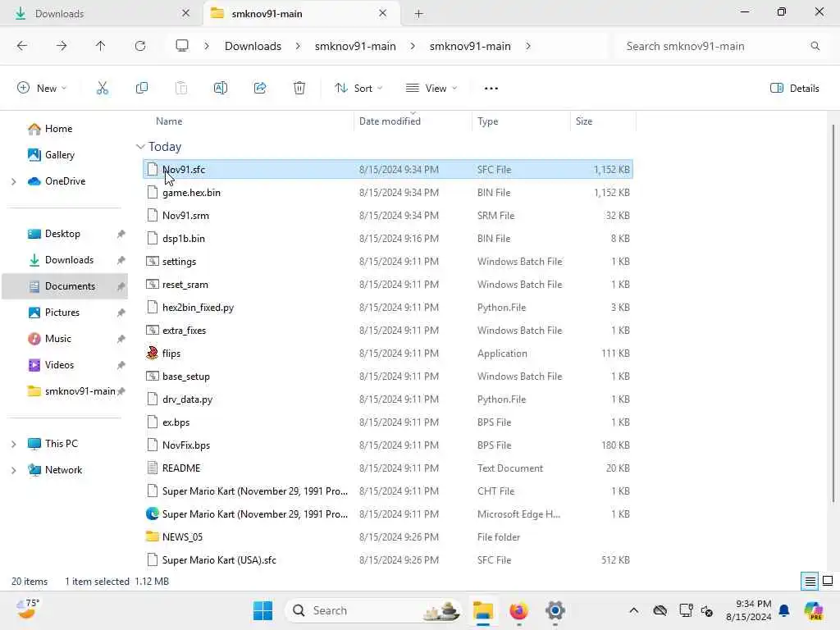This screenshot has height=630, width=840.
Task: Click the This PC monitor breadcrumb icon
Action: 182,46
